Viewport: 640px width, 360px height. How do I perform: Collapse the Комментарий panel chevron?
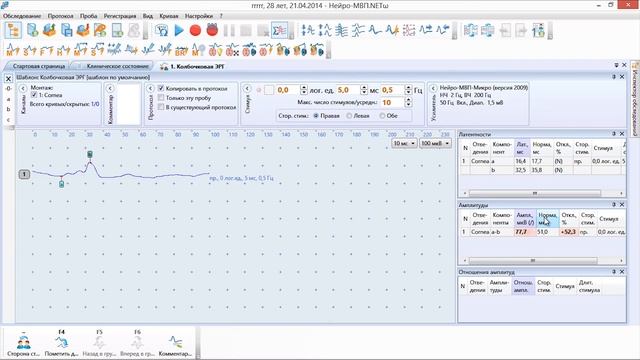109,89
